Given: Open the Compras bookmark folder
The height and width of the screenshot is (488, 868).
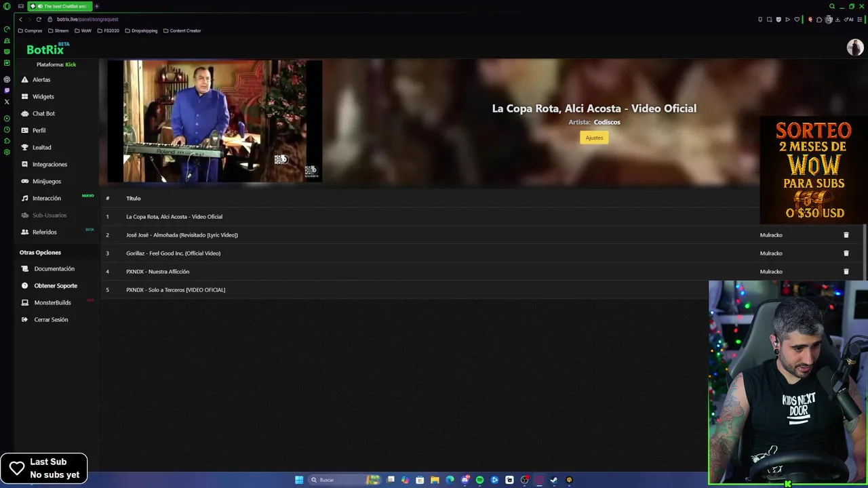Looking at the screenshot, I should pyautogui.click(x=31, y=30).
